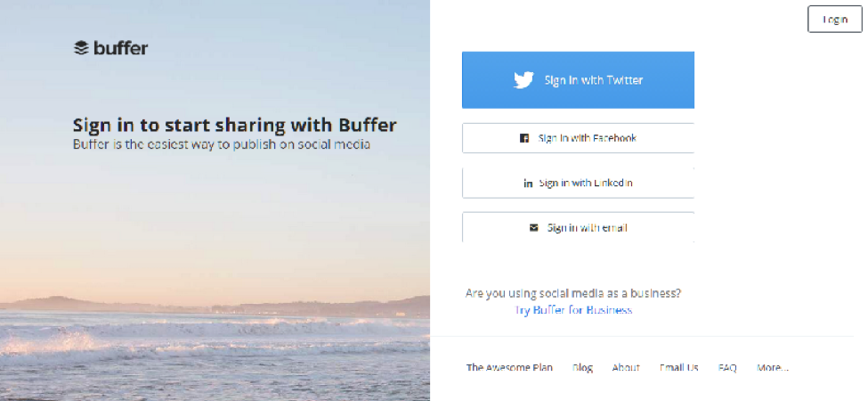The width and height of the screenshot is (868, 401).
Task: Go to the About page link
Action: (626, 367)
